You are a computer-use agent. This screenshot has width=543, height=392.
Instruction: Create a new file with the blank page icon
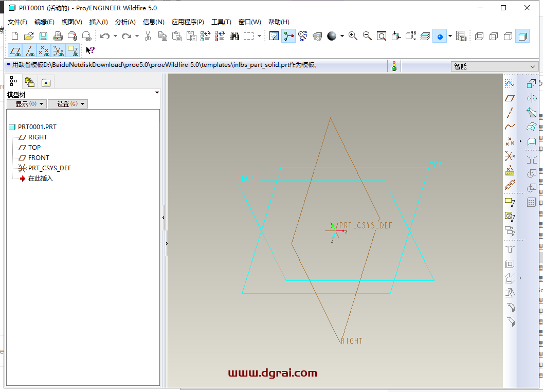click(15, 36)
